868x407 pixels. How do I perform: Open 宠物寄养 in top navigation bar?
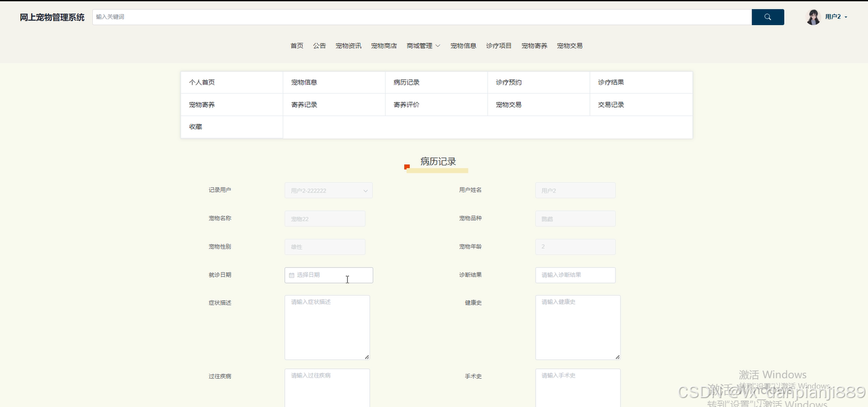(534, 46)
